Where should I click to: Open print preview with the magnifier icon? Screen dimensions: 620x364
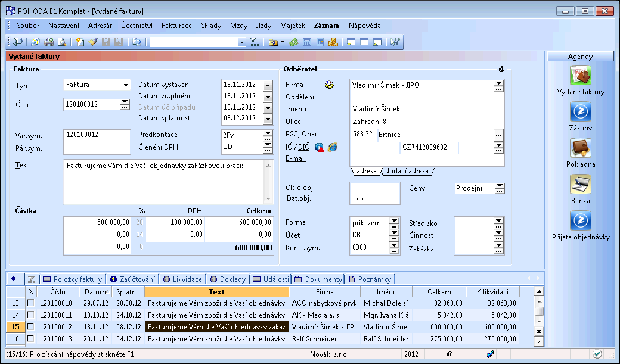point(62,42)
